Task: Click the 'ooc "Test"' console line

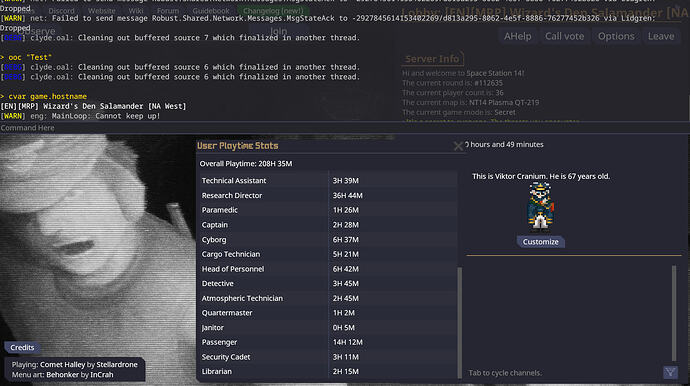Action: click(x=26, y=57)
